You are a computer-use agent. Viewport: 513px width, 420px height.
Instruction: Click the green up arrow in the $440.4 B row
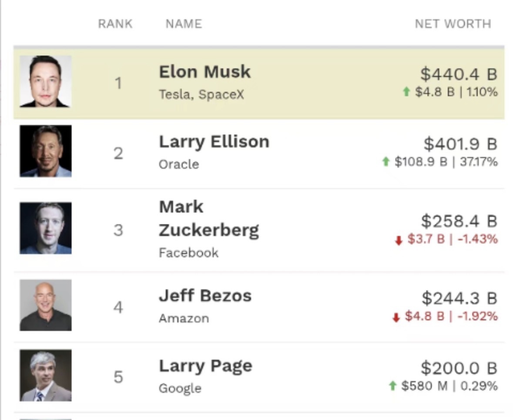[406, 92]
